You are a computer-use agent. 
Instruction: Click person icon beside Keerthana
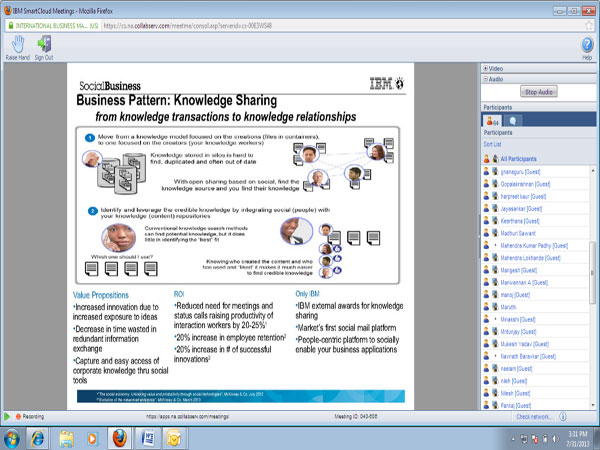[486, 220]
